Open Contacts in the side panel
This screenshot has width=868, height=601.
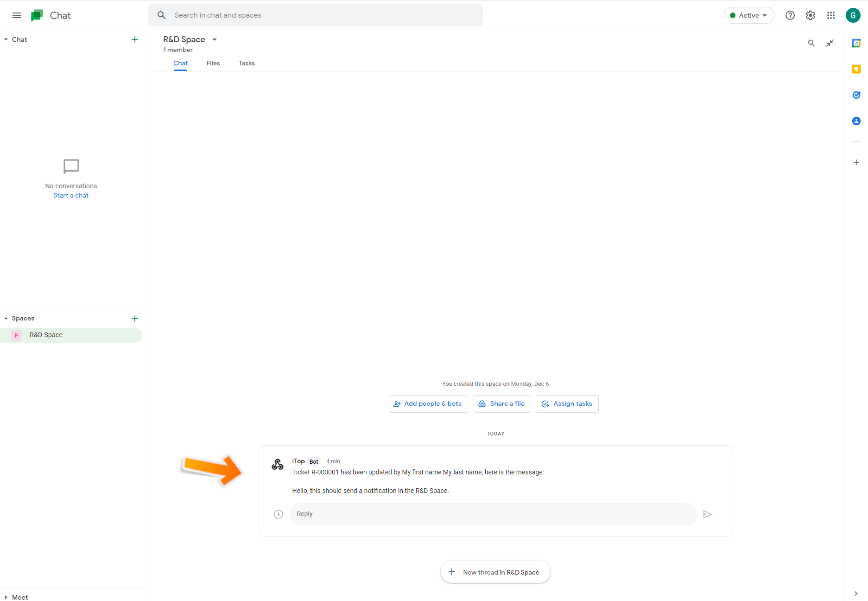856,121
